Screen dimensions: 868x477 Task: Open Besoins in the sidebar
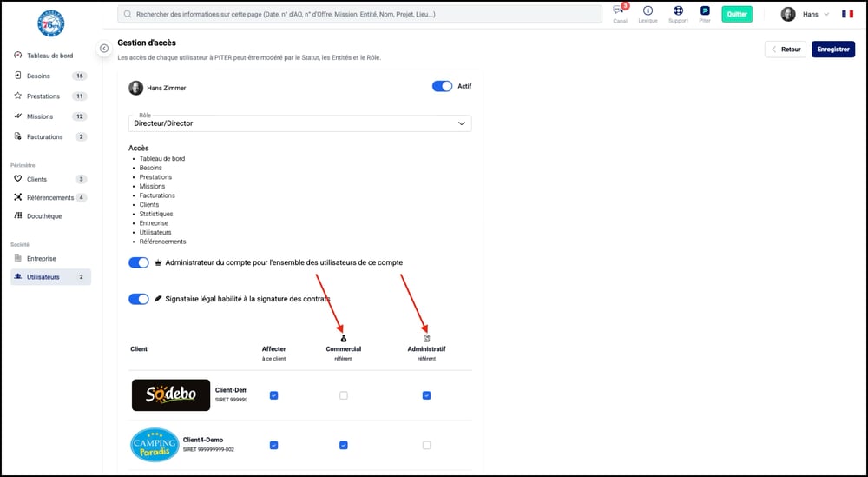(39, 76)
